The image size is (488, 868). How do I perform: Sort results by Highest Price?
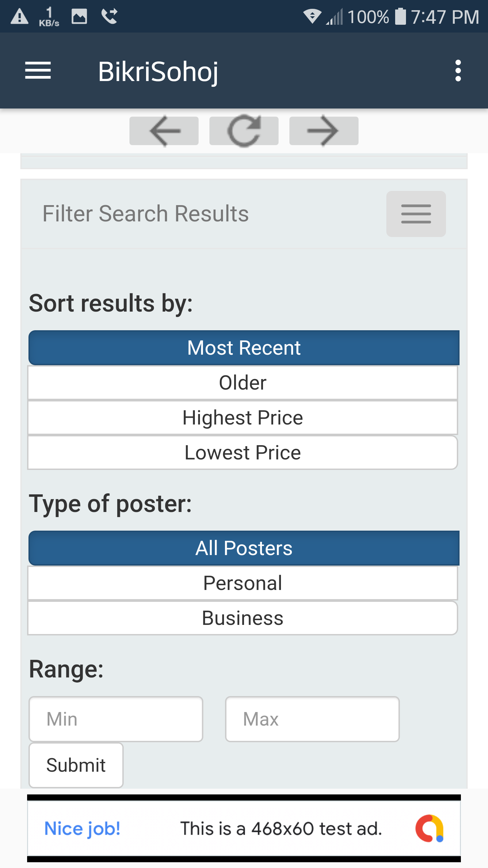click(x=243, y=418)
